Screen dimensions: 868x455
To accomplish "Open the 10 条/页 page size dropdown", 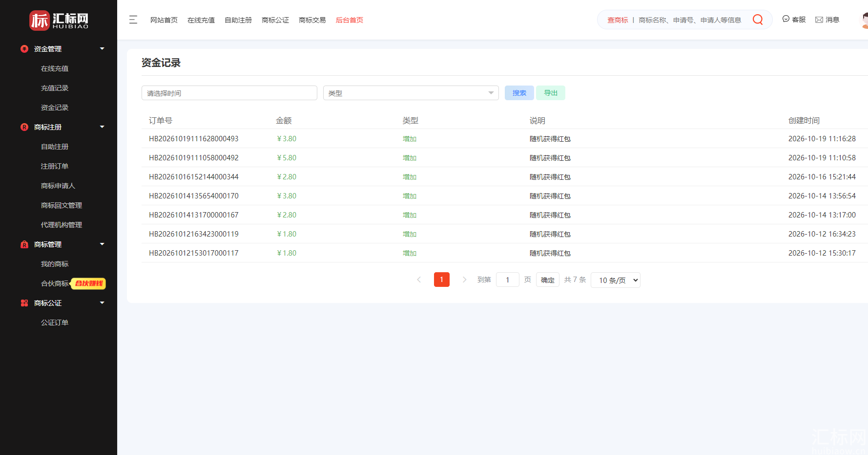I will [x=616, y=280].
